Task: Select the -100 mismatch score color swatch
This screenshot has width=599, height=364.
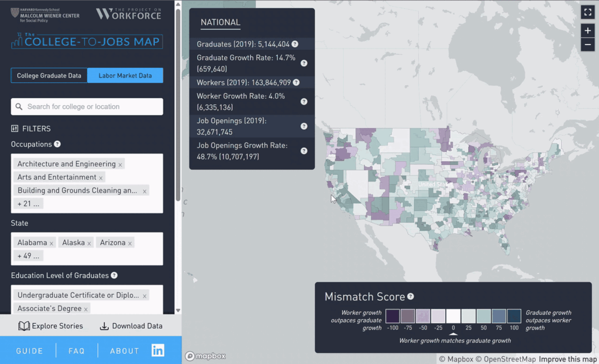Action: click(x=393, y=316)
